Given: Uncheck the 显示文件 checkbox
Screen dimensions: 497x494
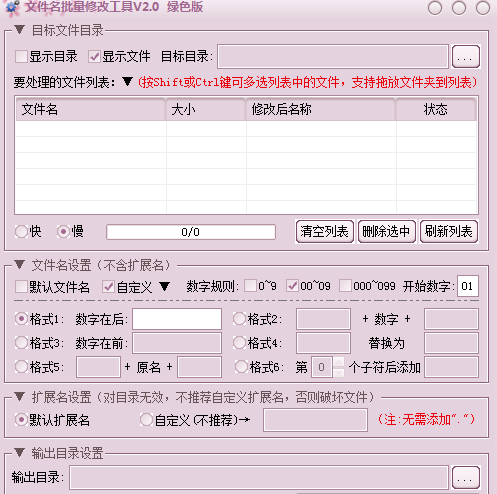Looking at the screenshot, I should point(94,56).
